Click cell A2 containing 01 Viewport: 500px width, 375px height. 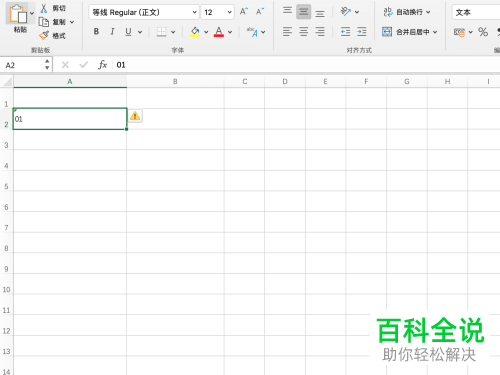[70, 119]
